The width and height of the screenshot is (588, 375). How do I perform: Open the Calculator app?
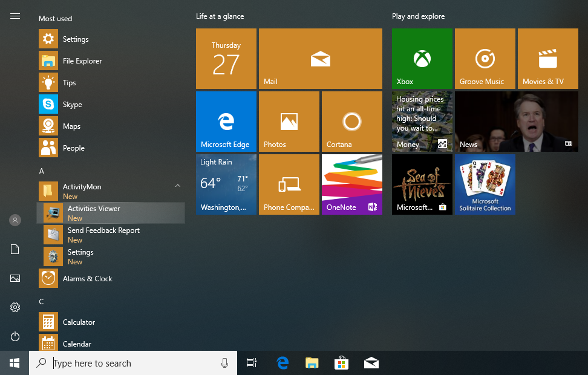pos(111,322)
